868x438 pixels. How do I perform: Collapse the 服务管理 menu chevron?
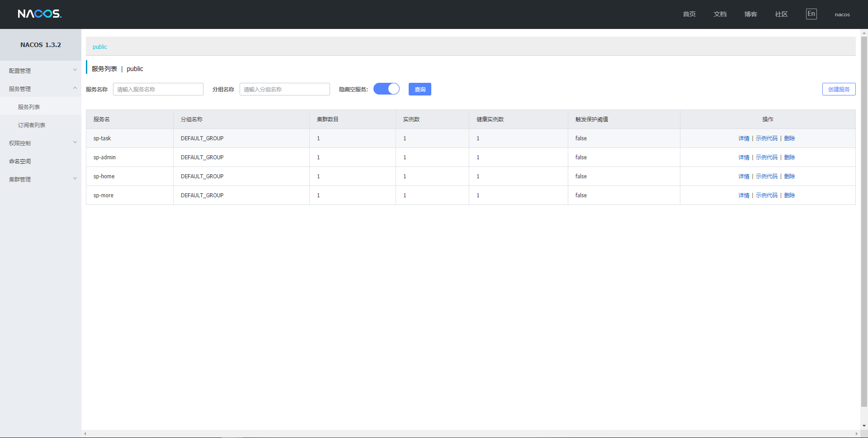[75, 88]
